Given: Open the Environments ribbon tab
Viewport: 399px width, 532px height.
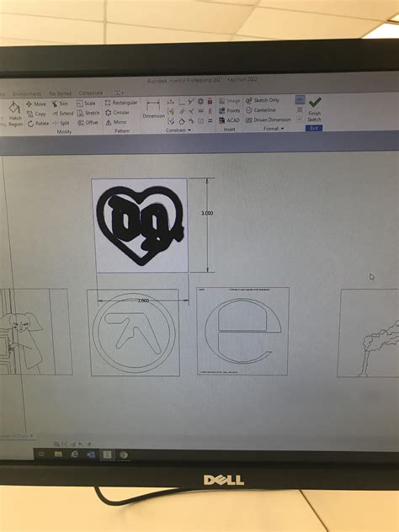Looking at the screenshot, I should pos(27,94).
